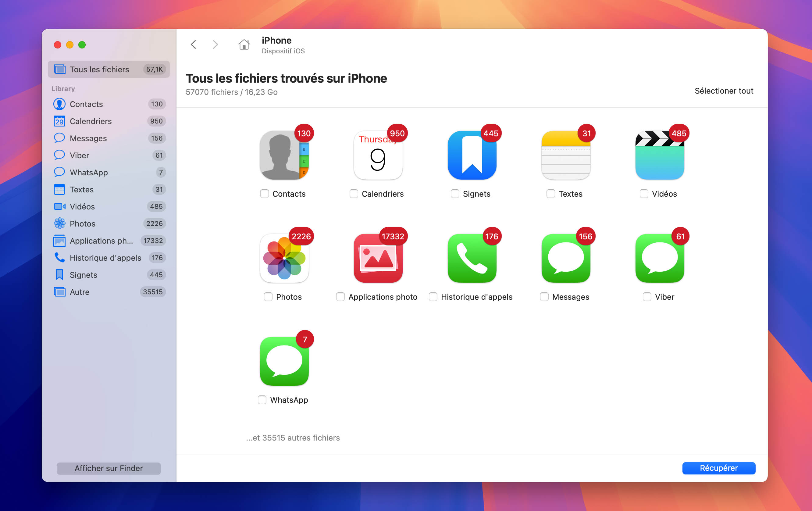Click the Library section header

coord(63,88)
